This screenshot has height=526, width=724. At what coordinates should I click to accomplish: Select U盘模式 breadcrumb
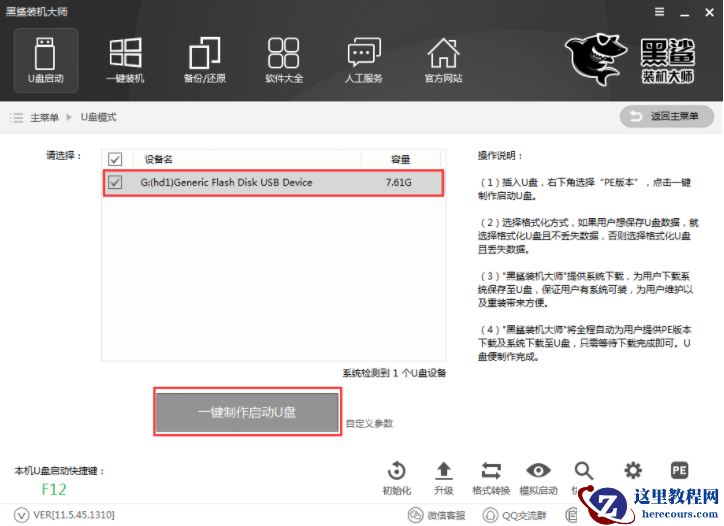pos(98,117)
